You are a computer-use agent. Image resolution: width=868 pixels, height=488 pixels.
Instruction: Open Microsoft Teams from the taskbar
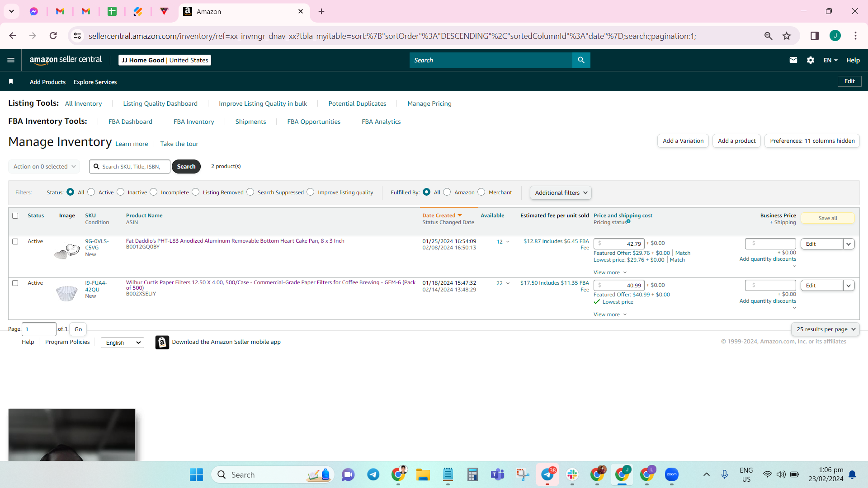[497, 474]
